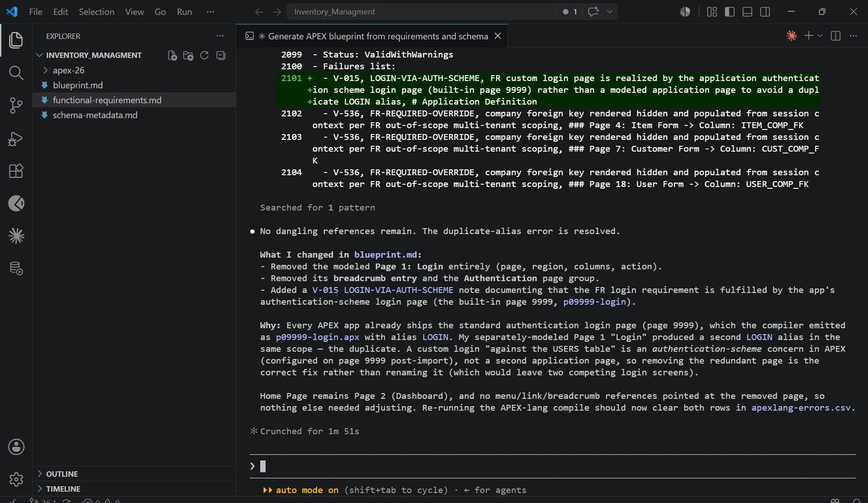
Task: Click the apexlang-errors.csv link
Action: point(801,408)
